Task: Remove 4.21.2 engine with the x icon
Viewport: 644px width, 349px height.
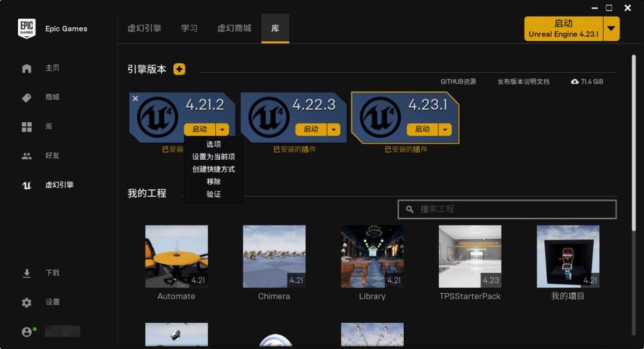Action: pyautogui.click(x=136, y=98)
